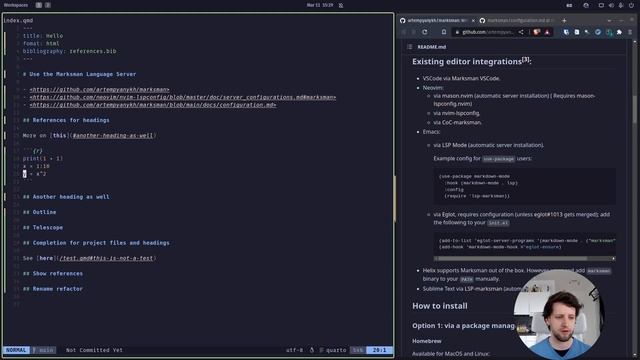Click the '## Another heading as well' line
Image resolution: width=640 pixels, height=360 pixels.
66,197
